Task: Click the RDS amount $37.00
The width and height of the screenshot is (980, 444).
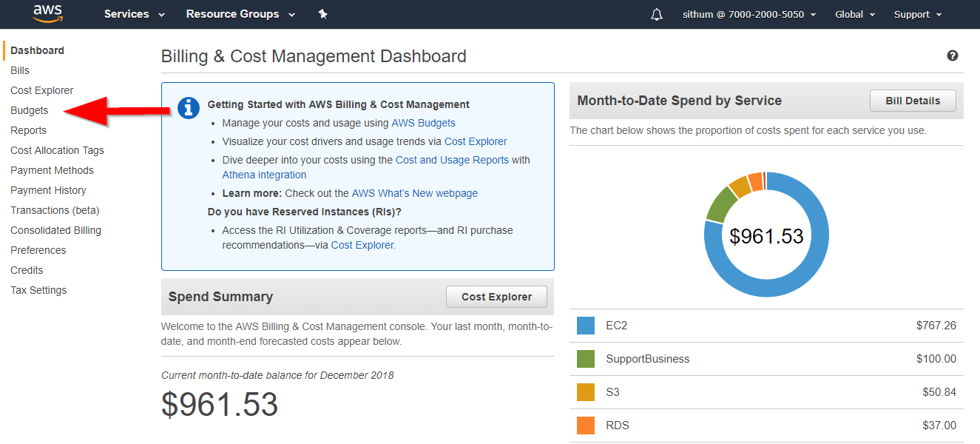Action: [939, 425]
